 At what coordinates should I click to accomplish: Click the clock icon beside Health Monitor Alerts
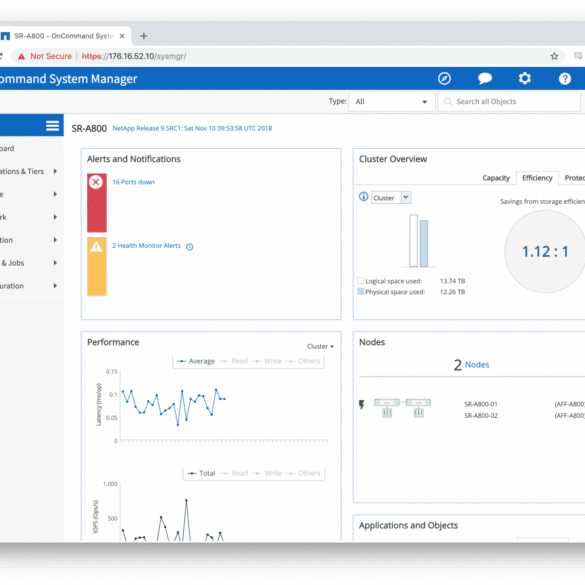pos(190,247)
